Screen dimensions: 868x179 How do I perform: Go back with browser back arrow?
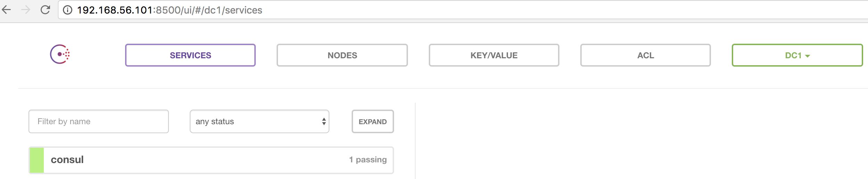pyautogui.click(x=7, y=10)
